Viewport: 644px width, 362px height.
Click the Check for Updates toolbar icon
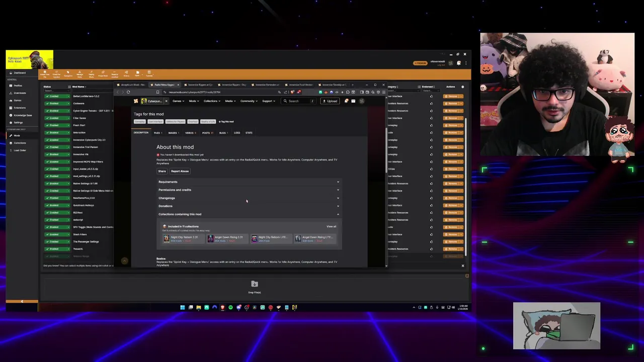pyautogui.click(x=56, y=74)
